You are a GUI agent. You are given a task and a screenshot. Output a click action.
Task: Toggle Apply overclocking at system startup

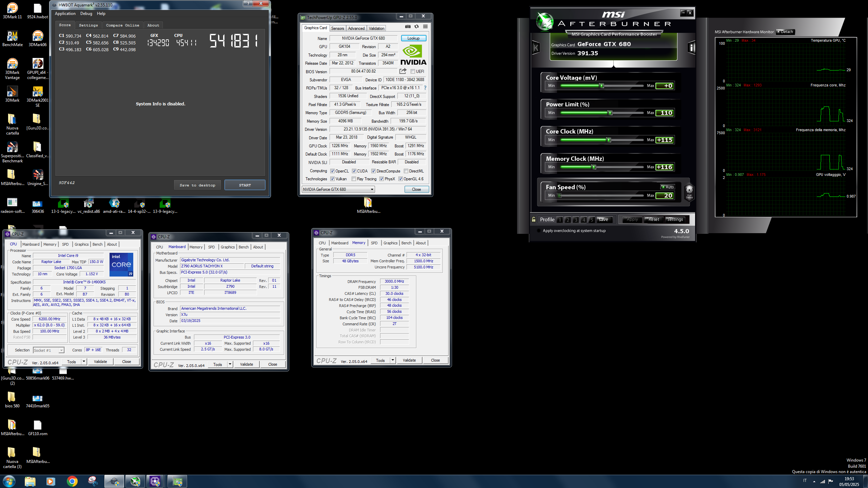coord(539,231)
